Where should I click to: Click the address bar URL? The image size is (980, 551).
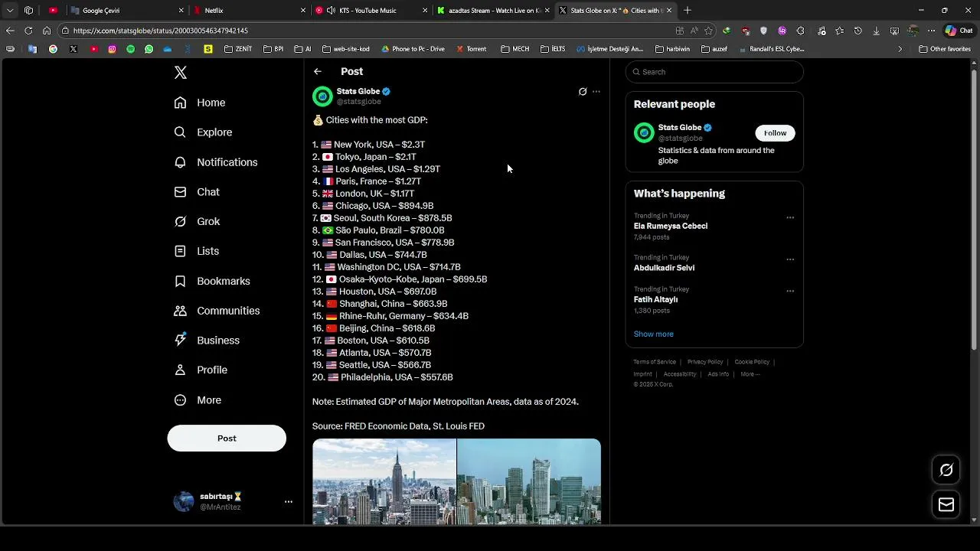(161, 31)
